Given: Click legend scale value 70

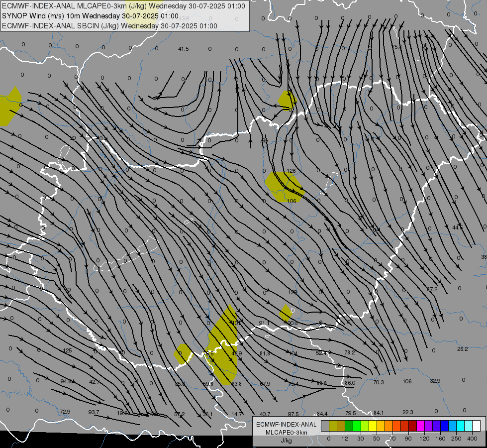Looking at the screenshot, I should click(392, 439).
